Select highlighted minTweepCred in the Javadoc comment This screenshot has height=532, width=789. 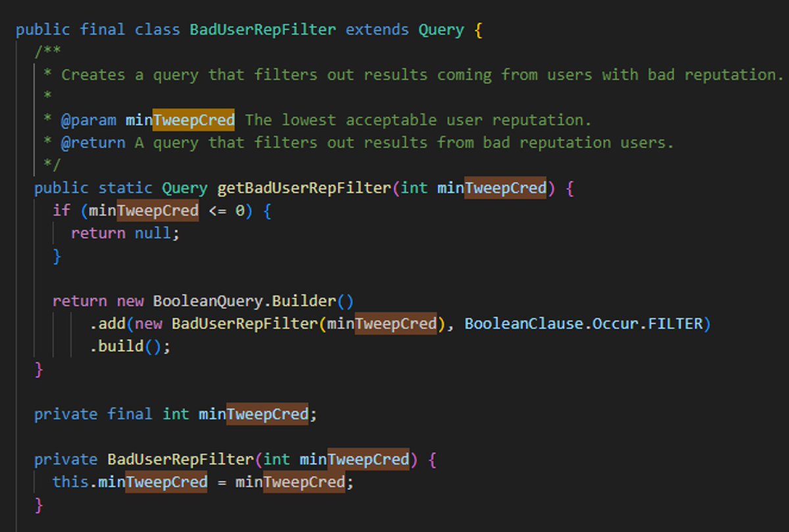coord(180,120)
